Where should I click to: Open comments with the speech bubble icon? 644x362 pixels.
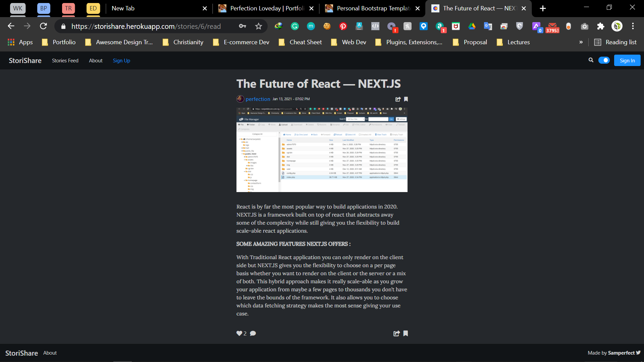tap(253, 333)
